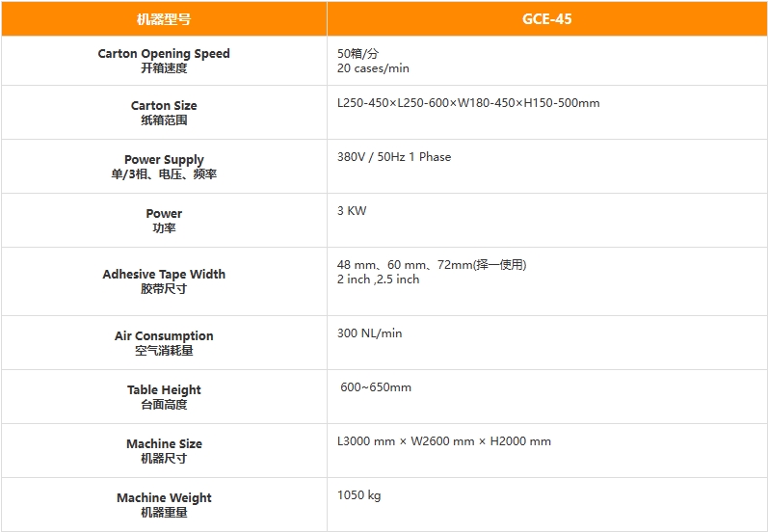
Task: Click the L250-450 carton dimensions value
Action: pyautogui.click(x=468, y=103)
